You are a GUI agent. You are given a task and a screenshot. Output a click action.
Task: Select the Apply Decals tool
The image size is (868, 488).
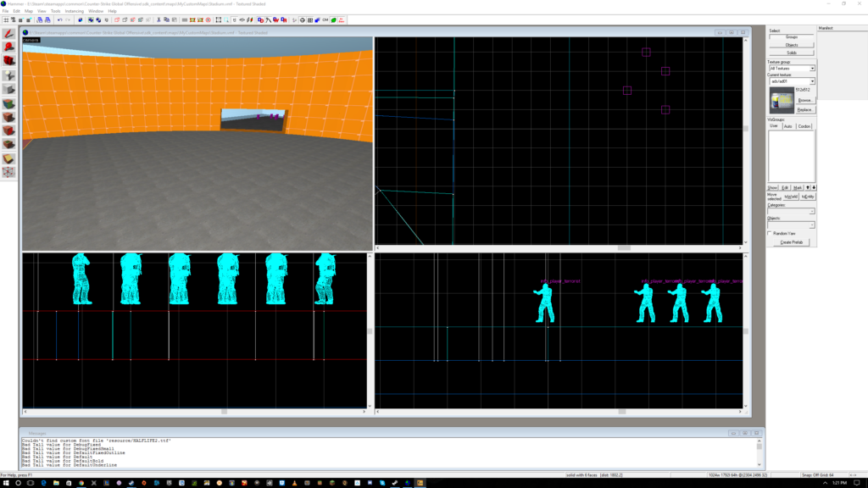8,131
